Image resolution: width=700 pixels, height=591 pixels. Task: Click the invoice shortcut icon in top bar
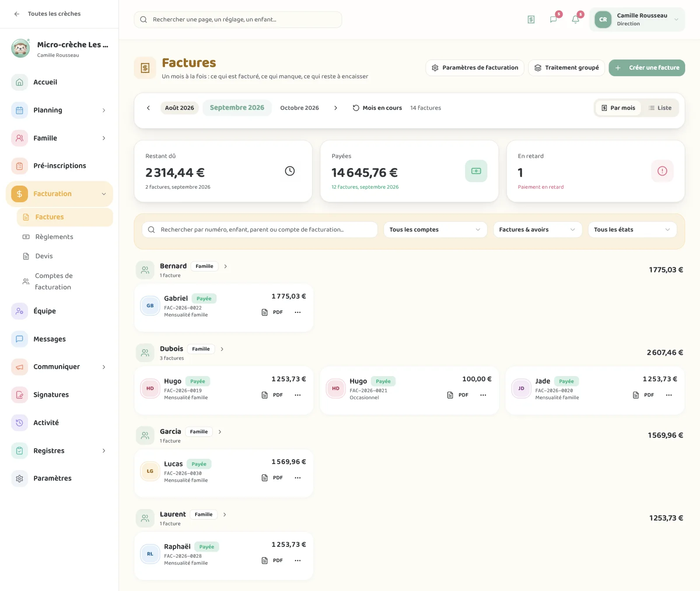[x=531, y=19]
